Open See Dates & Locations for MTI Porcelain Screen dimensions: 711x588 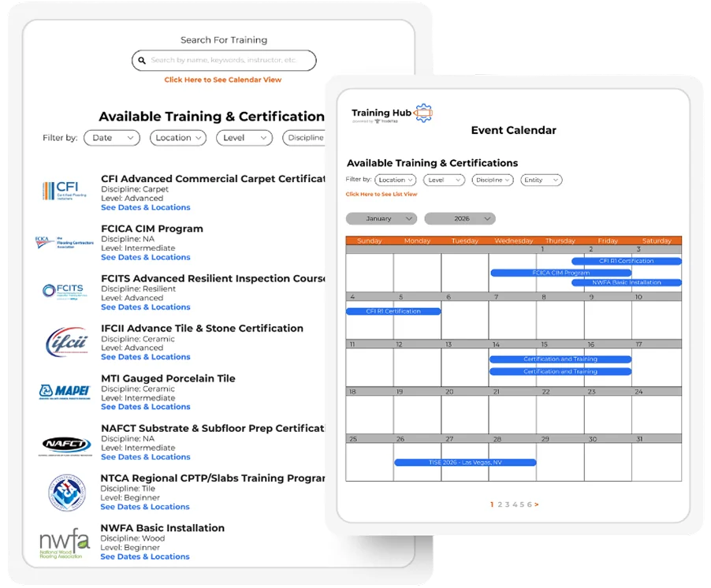[146, 408]
